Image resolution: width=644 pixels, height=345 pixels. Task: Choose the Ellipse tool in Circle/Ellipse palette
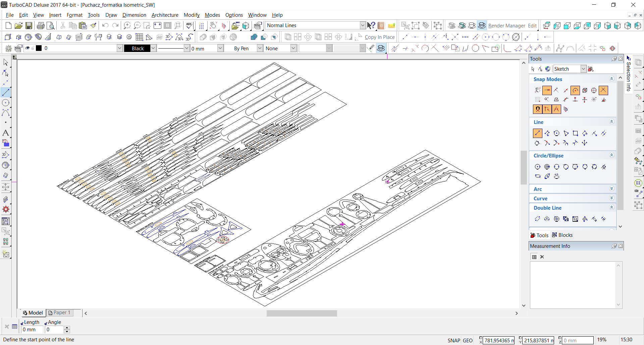click(538, 176)
